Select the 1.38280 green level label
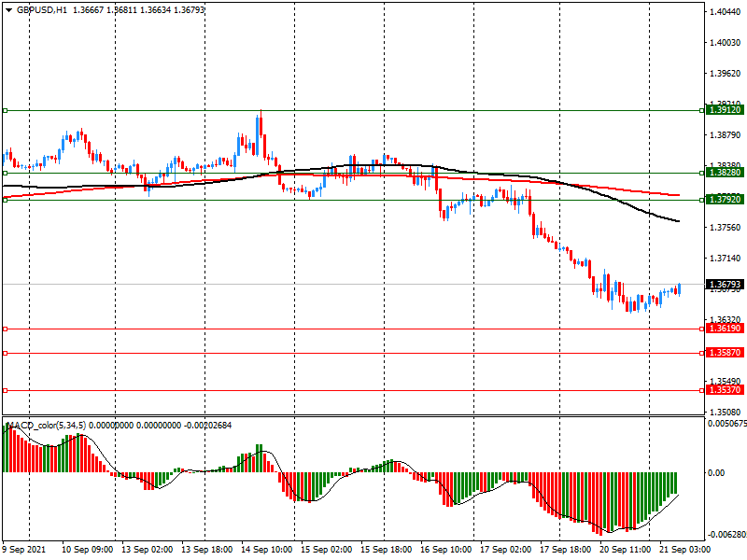 coord(725,173)
